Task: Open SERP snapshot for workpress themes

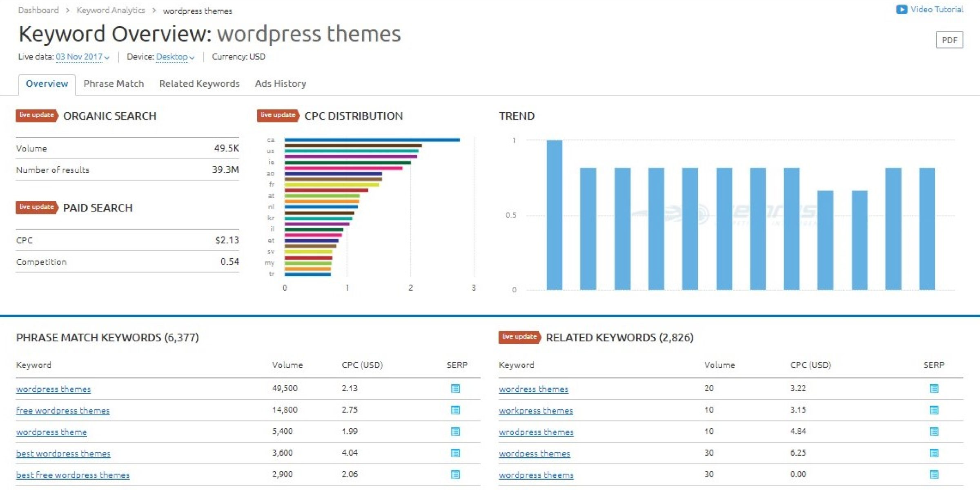Action: [934, 410]
